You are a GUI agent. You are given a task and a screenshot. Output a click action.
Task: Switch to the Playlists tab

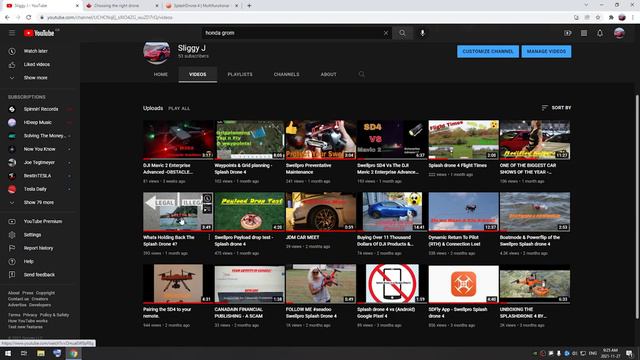point(240,74)
